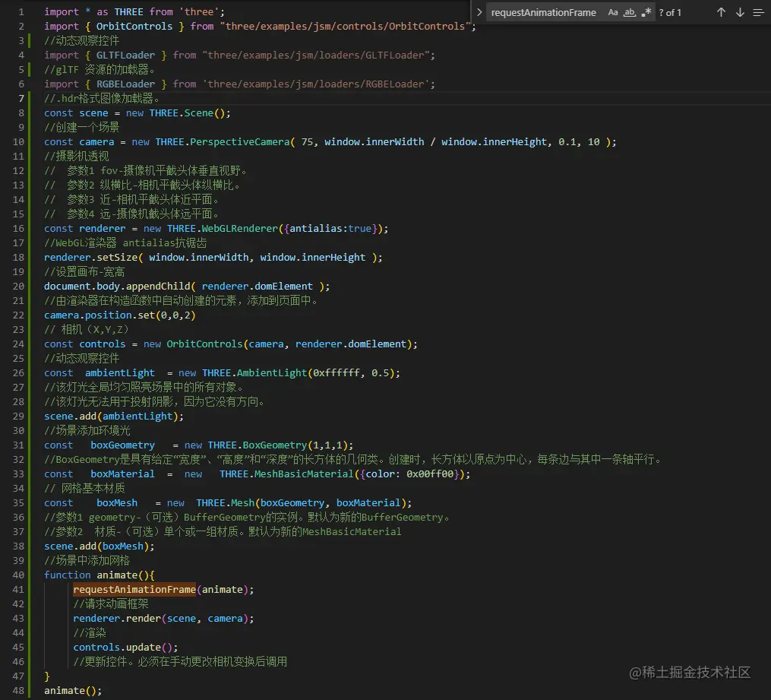Toggle Match Whole Word in find widget
Viewport: 771px width, 700px height.
(630, 12)
